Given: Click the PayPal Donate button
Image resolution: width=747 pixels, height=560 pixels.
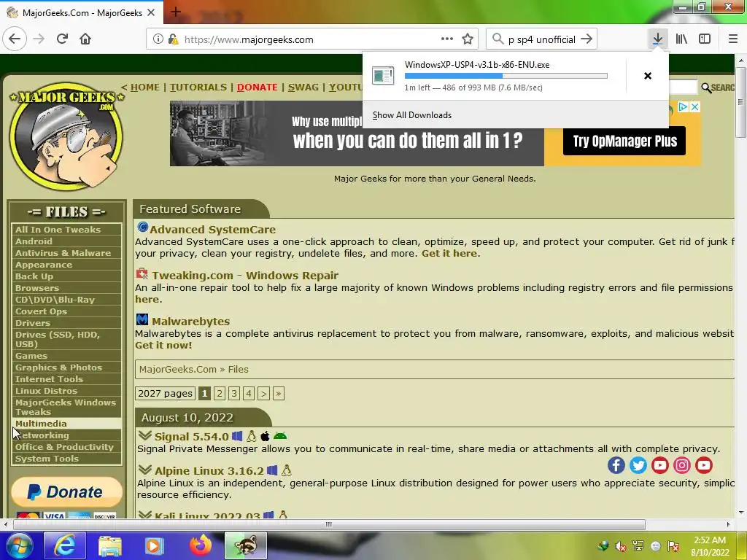Looking at the screenshot, I should tap(66, 492).
